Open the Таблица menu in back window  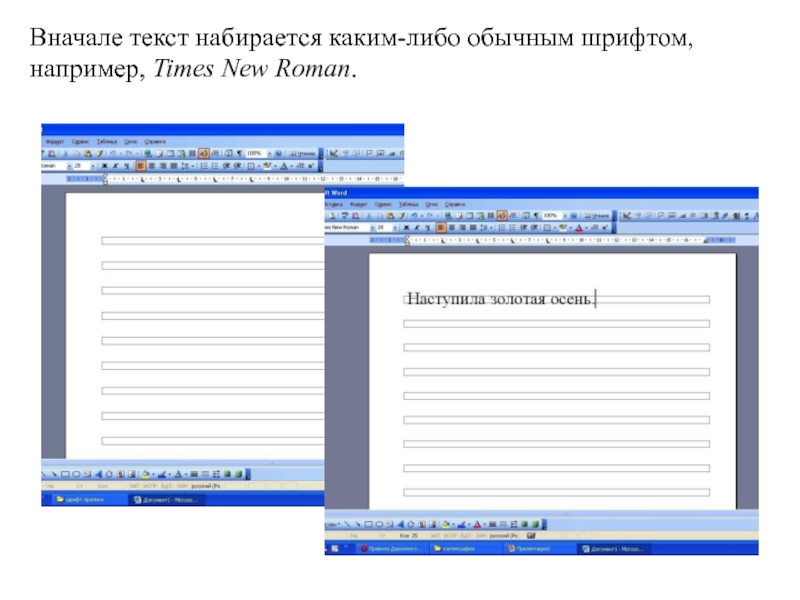pyautogui.click(x=107, y=142)
